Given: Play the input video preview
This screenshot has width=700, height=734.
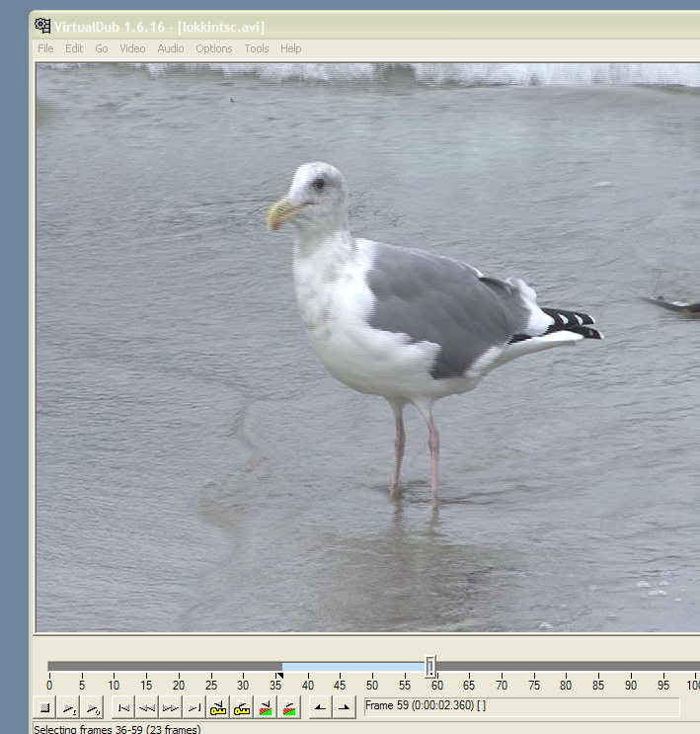Looking at the screenshot, I should click(69, 707).
